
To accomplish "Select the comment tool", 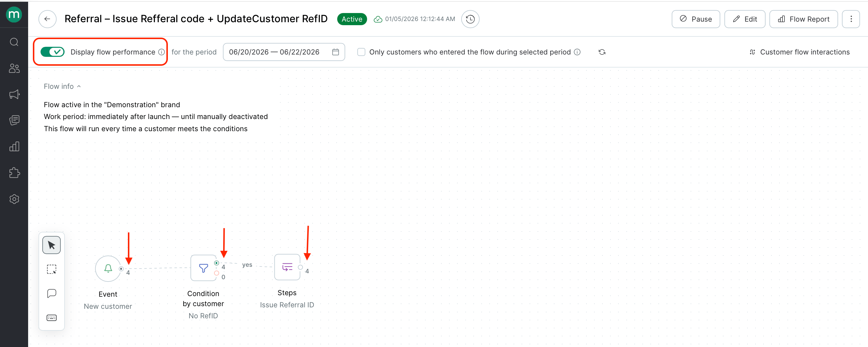I will tap(52, 293).
